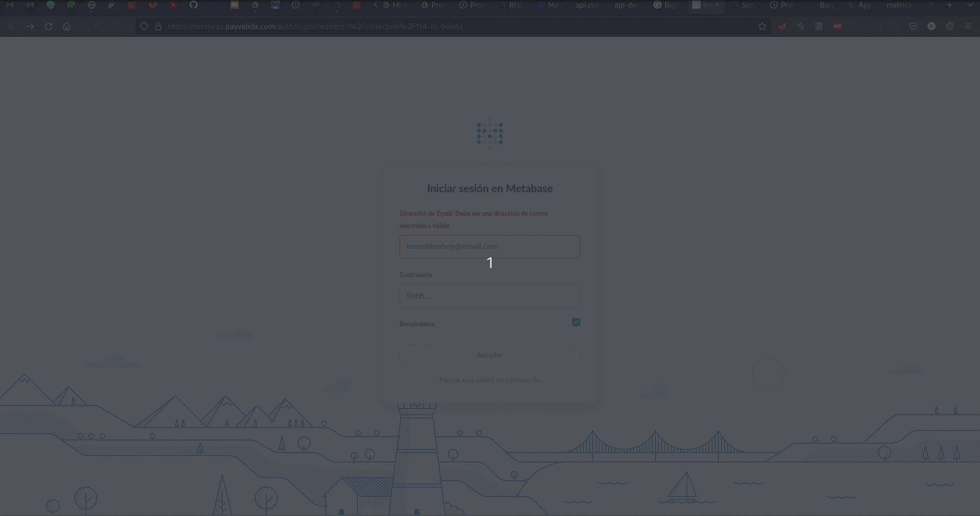Open a new browser tab

tap(949, 5)
